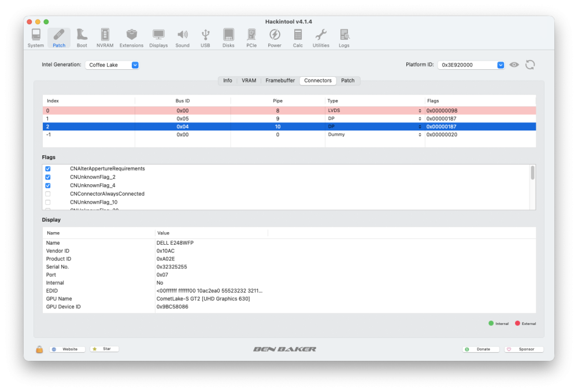
Task: Uncheck CNUnknownFlag_4 checkbox
Action: pos(48,185)
